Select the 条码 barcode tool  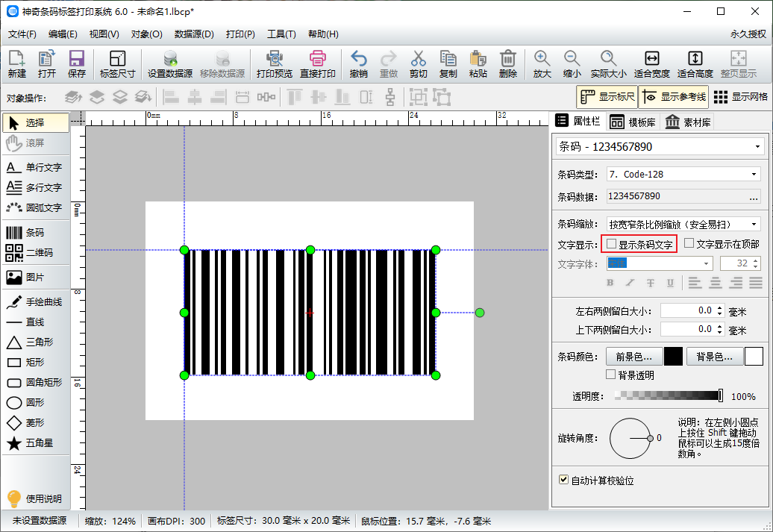click(36, 233)
